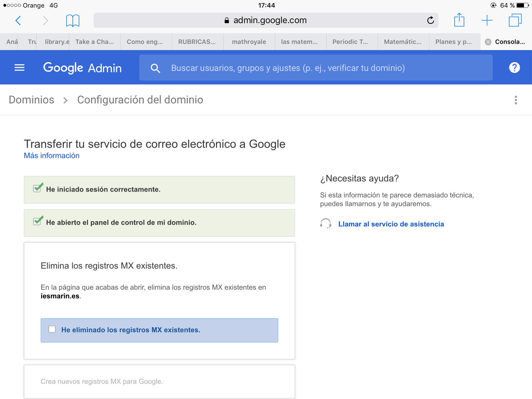
Task: Uncheck 'He abierto el panel de control'
Action: tap(37, 221)
